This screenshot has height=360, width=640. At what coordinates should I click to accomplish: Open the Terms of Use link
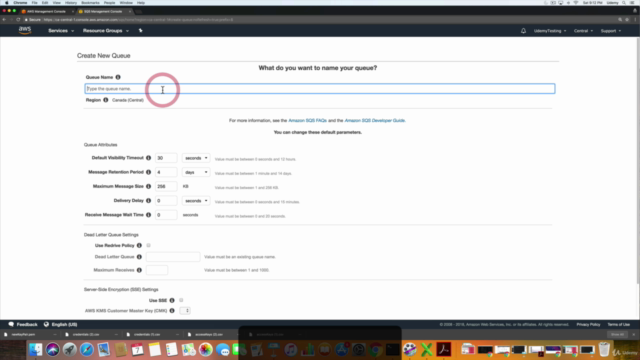(x=618, y=324)
